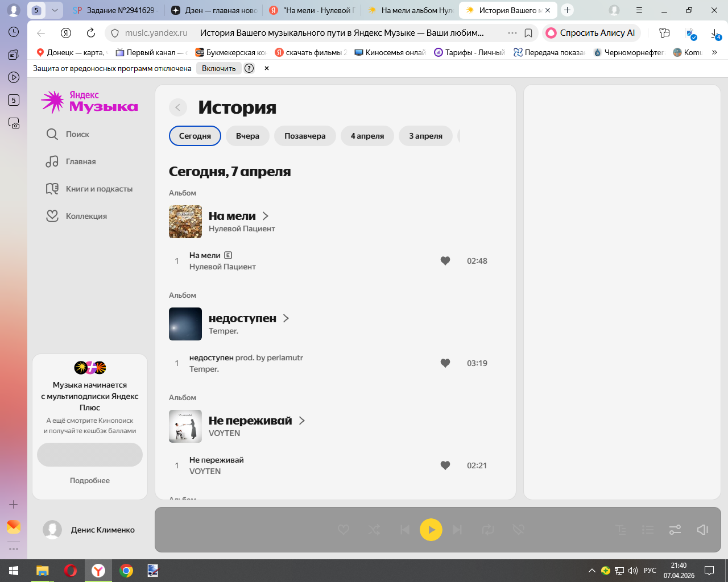
Task: Dismiss the malware protection notification bar
Action: tap(267, 68)
